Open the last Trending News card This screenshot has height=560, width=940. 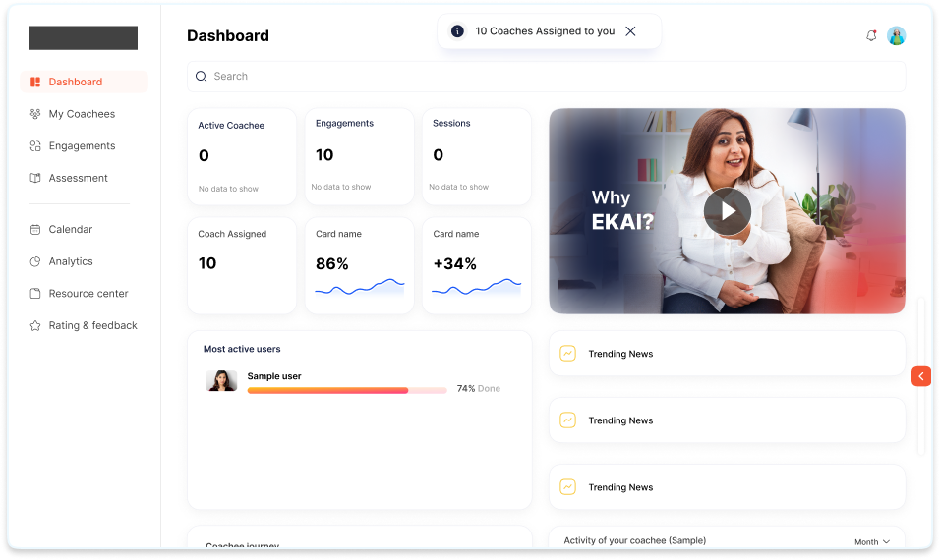click(x=727, y=487)
